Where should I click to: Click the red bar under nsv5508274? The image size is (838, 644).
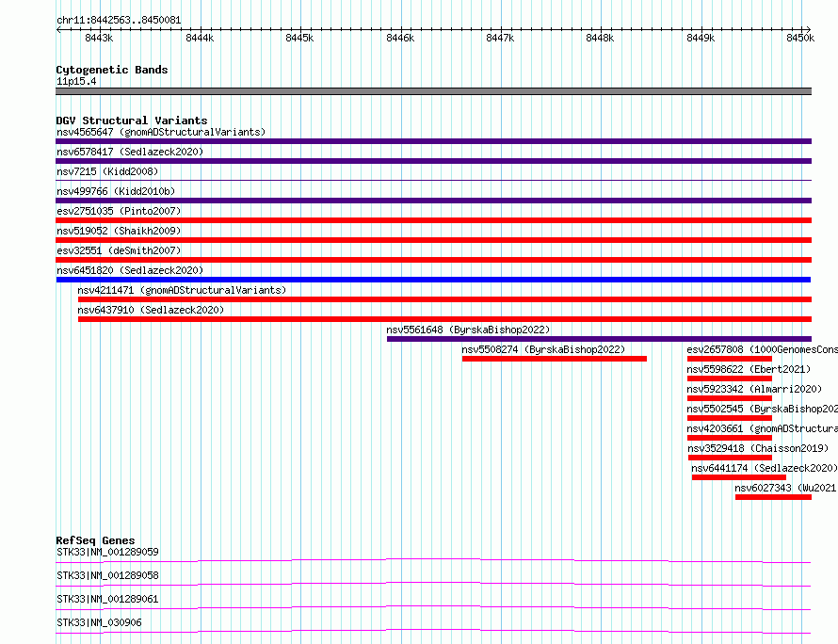pos(555,359)
